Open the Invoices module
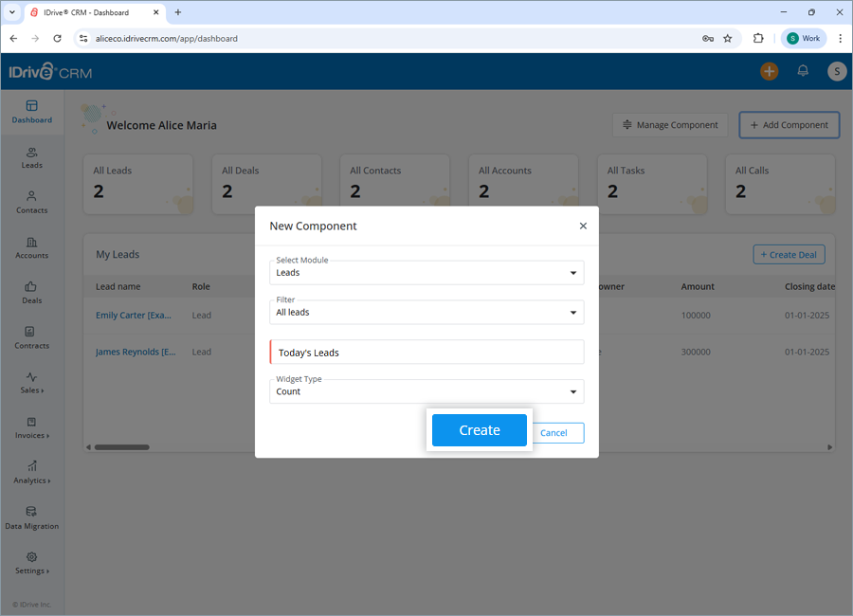Screen dimensions: 853x616 click(x=31, y=429)
